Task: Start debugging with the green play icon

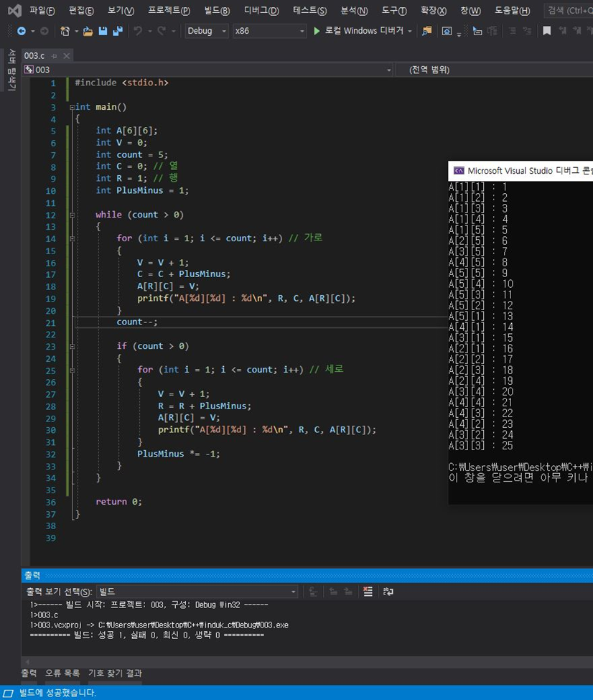Action: (x=317, y=31)
